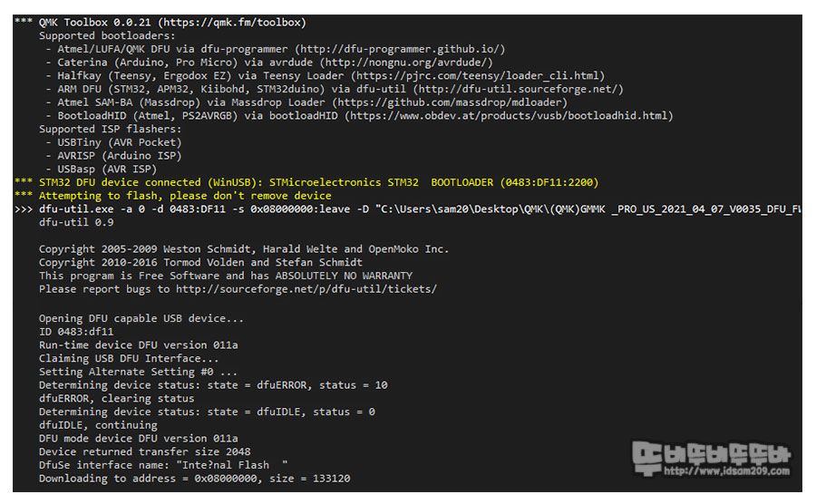Click 'dfuERROR, clearing status' log line
The height and width of the screenshot is (504, 816).
click(116, 399)
